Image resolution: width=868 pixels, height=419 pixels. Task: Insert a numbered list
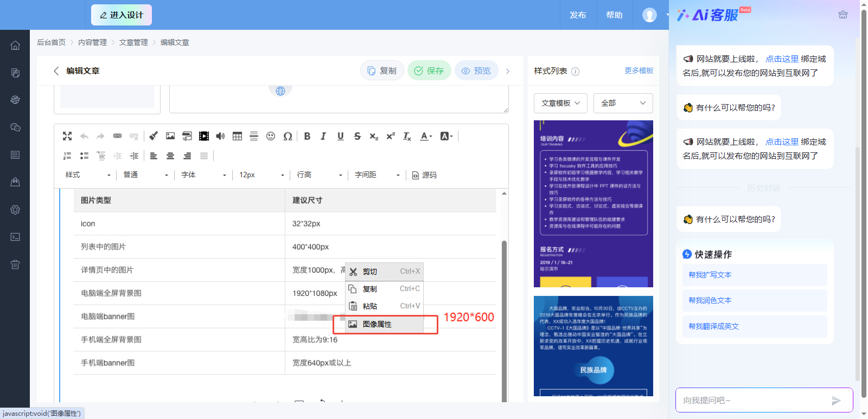(x=67, y=156)
